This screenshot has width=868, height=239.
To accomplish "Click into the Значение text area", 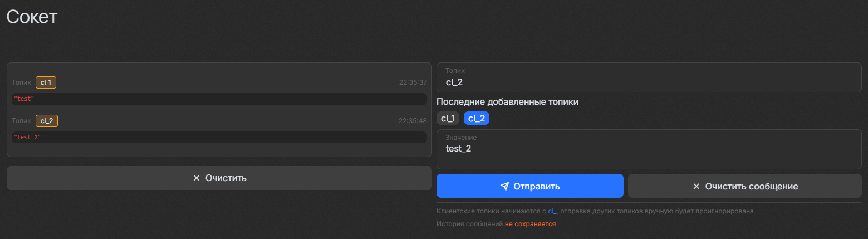I will [649, 153].
